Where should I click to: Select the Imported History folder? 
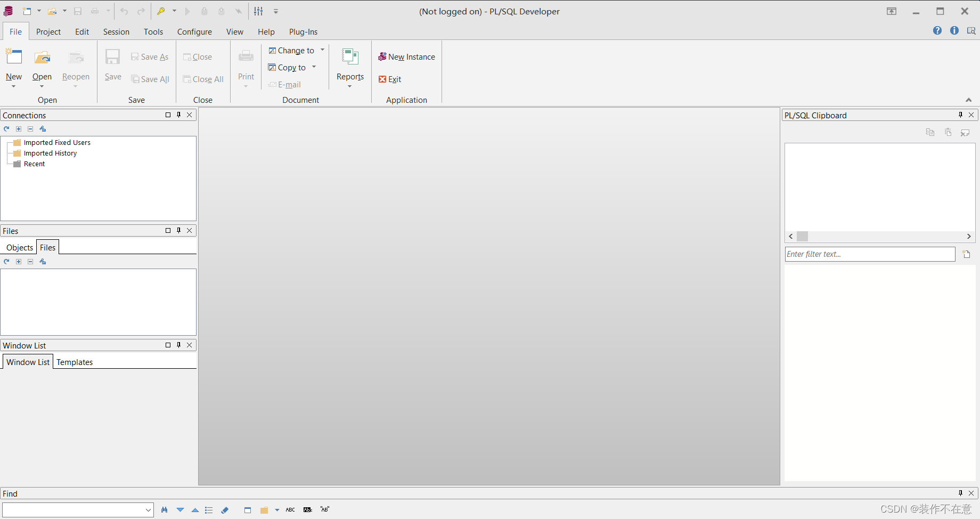click(x=50, y=153)
